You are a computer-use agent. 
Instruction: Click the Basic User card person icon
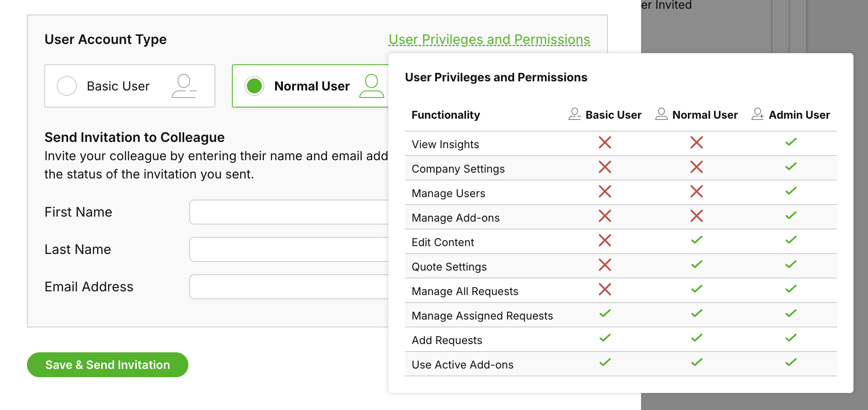[184, 86]
